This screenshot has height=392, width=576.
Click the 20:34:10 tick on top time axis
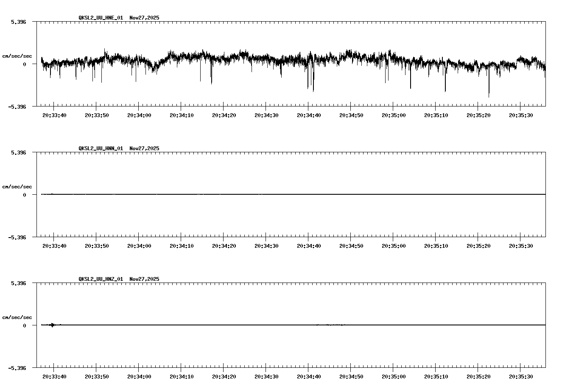[x=182, y=114]
